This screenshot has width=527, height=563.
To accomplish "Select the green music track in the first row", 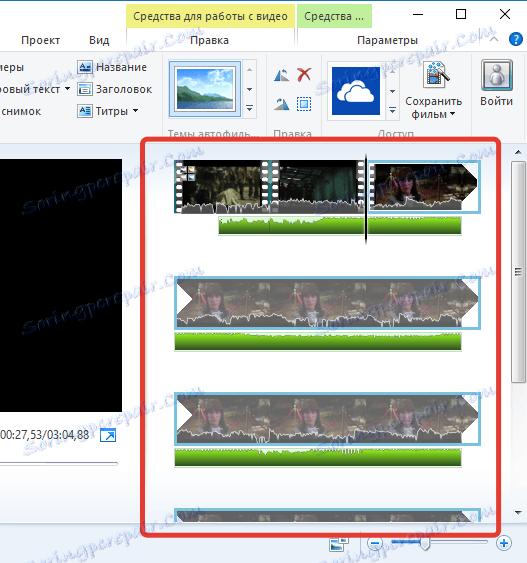I will pos(340,226).
